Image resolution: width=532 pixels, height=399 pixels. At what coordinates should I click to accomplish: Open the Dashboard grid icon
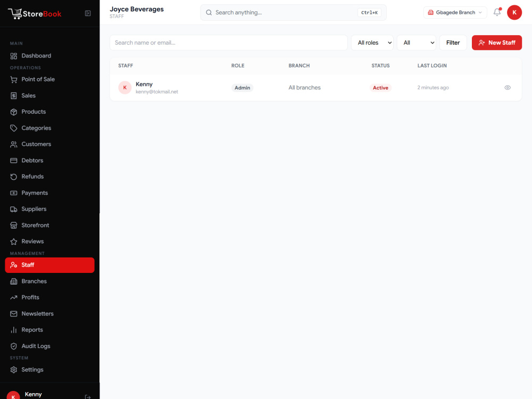14,56
